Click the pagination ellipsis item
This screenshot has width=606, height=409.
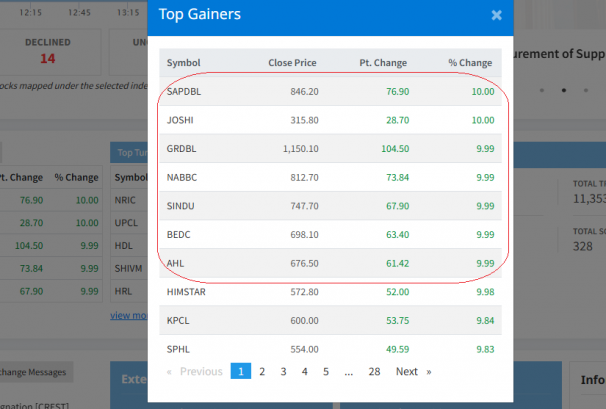coord(348,371)
